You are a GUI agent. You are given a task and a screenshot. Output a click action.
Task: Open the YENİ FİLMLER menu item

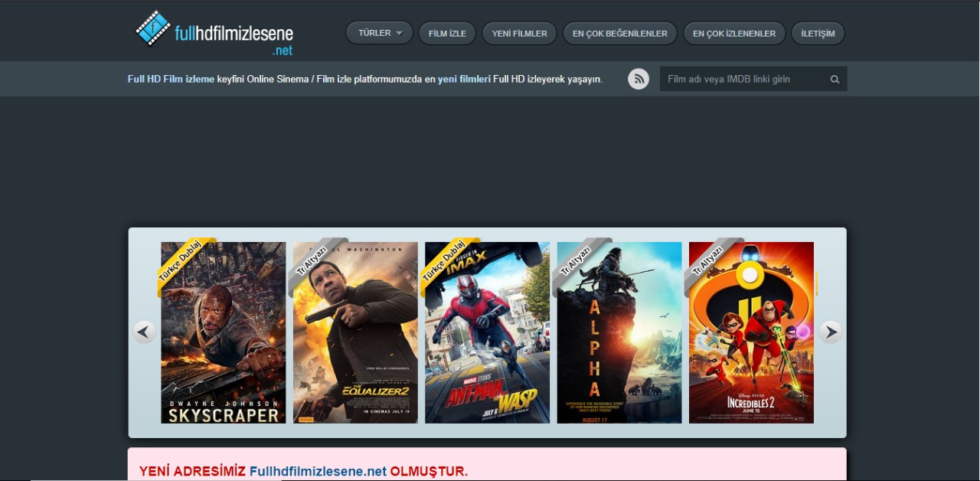(x=520, y=34)
